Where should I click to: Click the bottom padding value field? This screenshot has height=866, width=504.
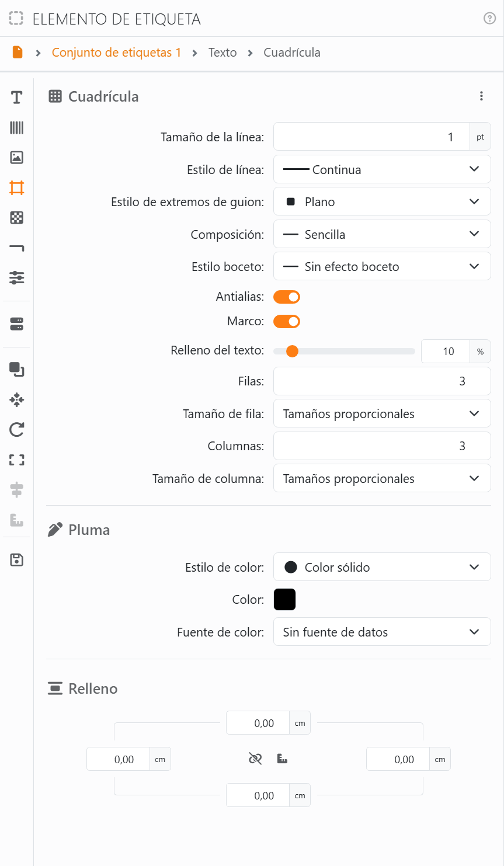click(258, 795)
